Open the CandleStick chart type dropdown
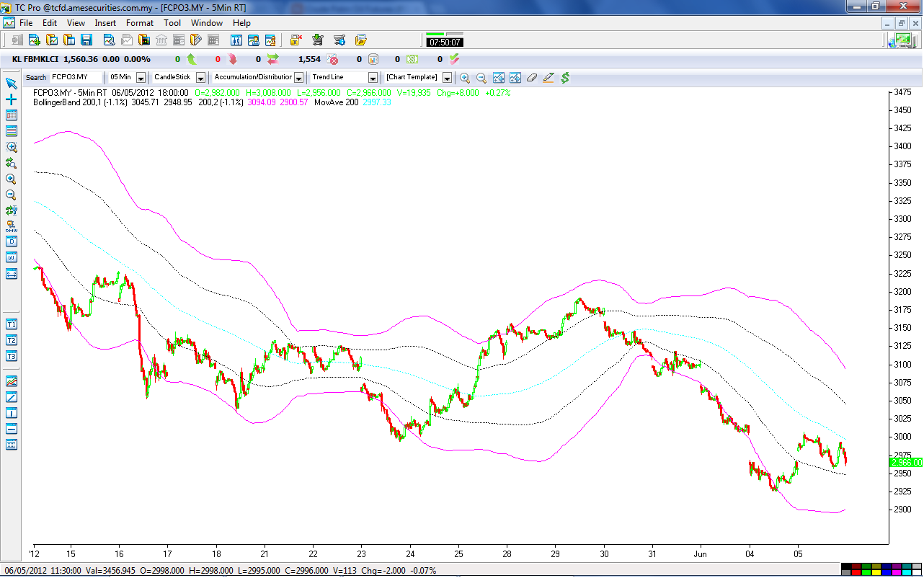This screenshot has width=924, height=578. (200, 77)
